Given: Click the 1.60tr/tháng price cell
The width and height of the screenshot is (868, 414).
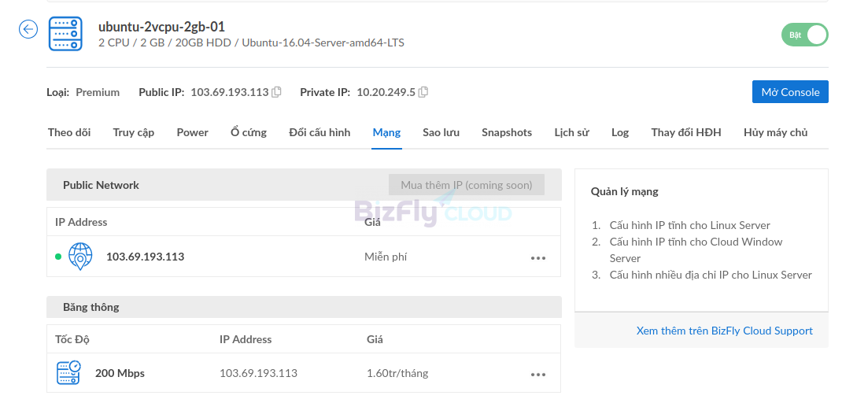Looking at the screenshot, I should coord(397,373).
